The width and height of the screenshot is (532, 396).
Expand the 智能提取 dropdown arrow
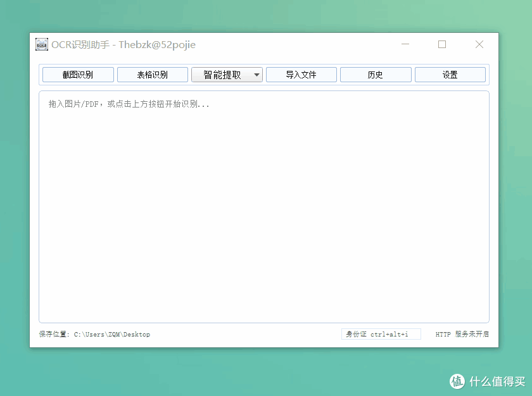tap(257, 75)
